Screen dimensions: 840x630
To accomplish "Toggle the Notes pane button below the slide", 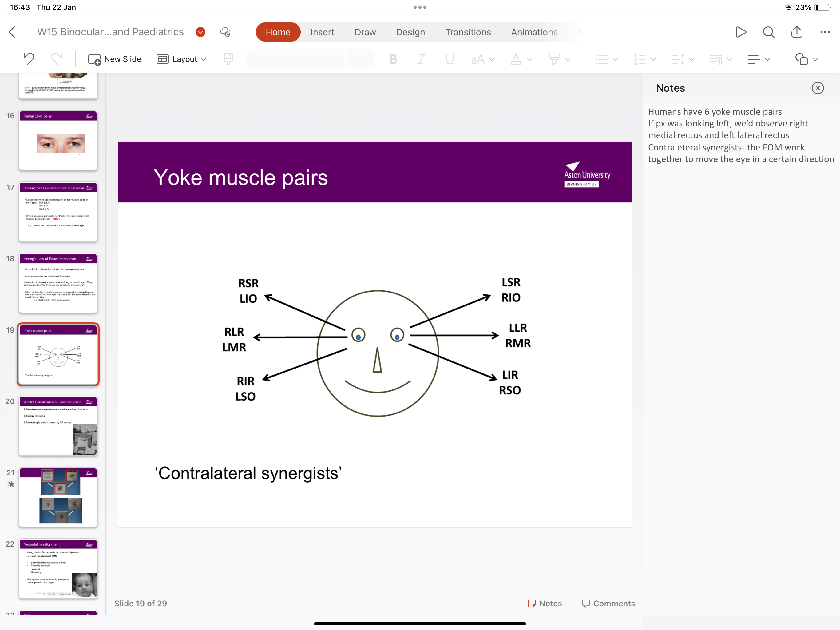I will point(545,603).
